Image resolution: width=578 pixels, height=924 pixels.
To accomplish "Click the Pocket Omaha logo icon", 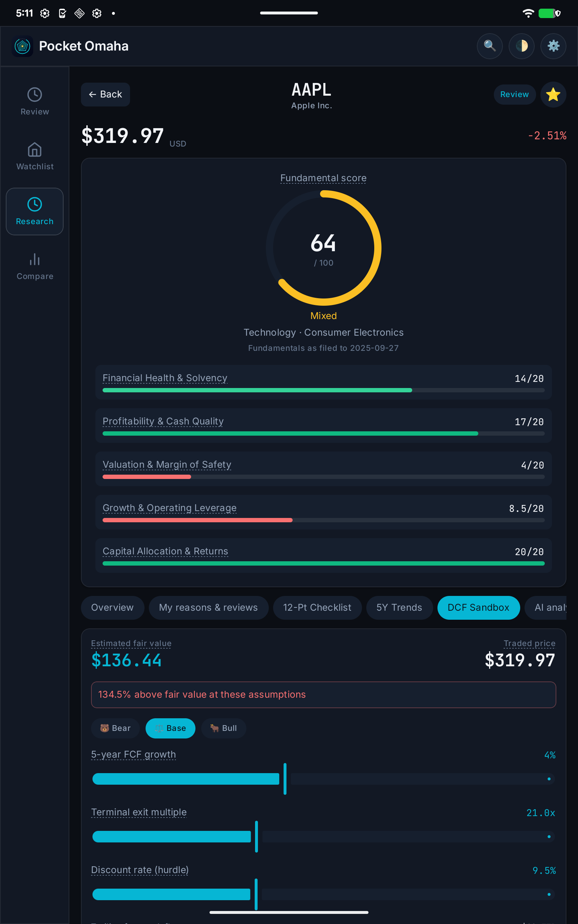I will click(22, 46).
